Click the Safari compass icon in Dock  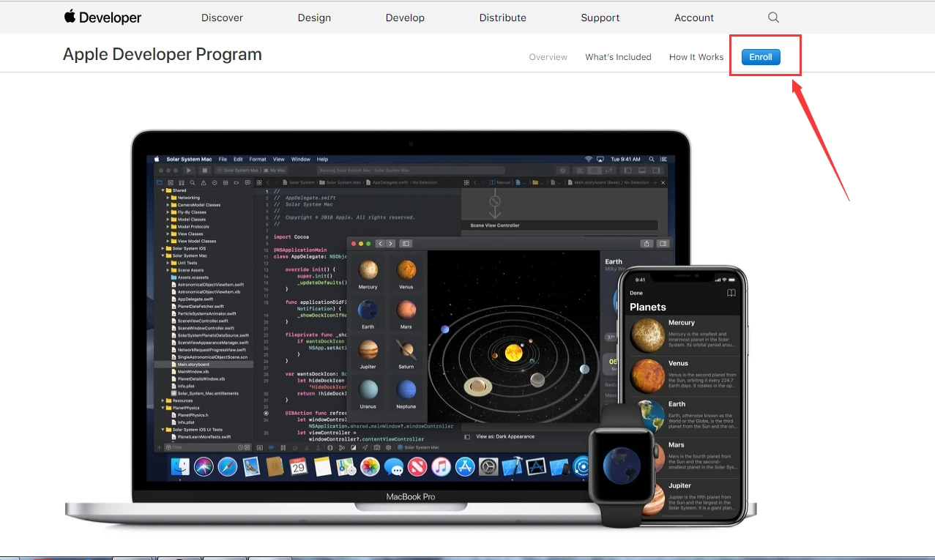(x=227, y=466)
